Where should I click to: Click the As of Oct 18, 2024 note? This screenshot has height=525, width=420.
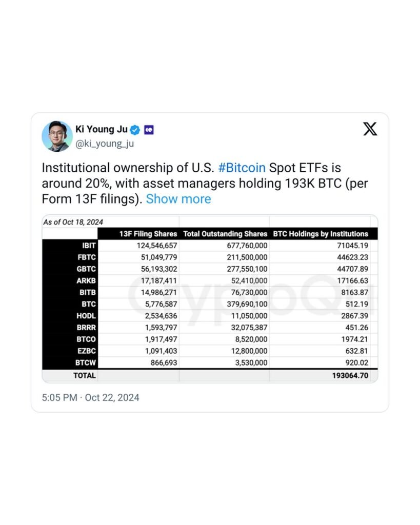click(x=73, y=222)
